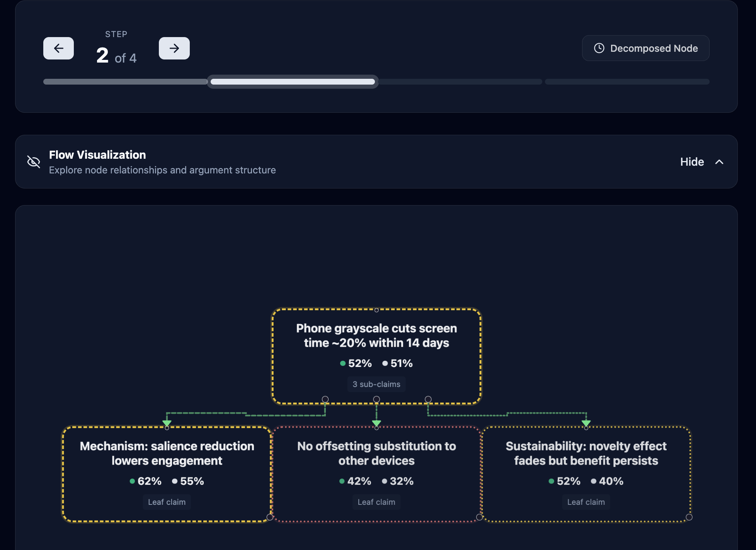
Task: Click the clock icon in Decomposed Node
Action: click(599, 48)
